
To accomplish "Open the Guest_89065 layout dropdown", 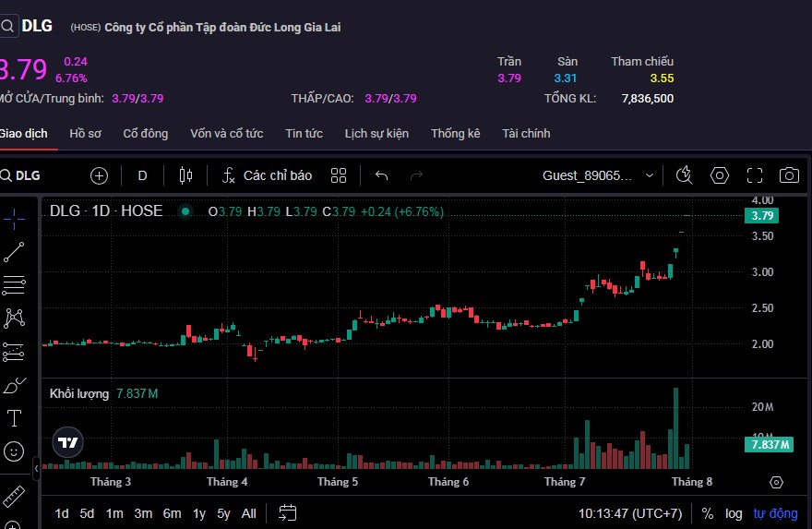I will [598, 175].
